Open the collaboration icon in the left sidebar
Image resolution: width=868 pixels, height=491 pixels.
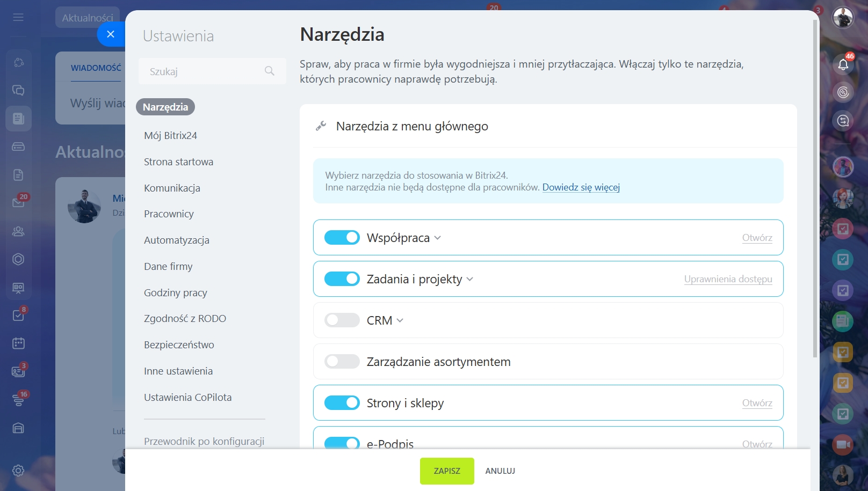click(18, 62)
